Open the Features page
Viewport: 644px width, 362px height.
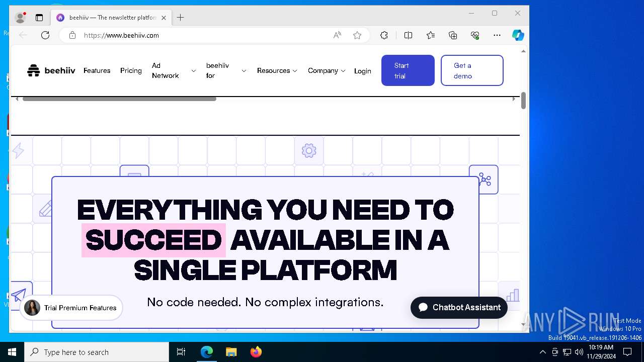[97, 70]
